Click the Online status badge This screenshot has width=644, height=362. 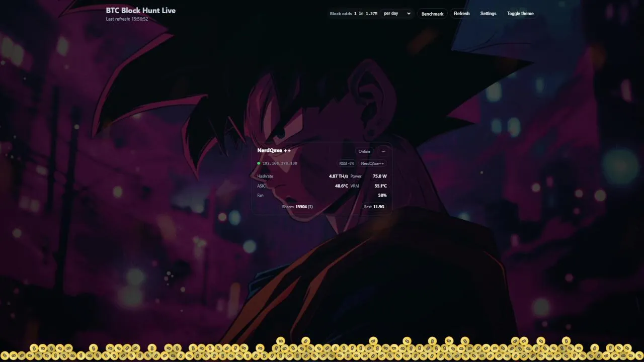click(x=364, y=151)
